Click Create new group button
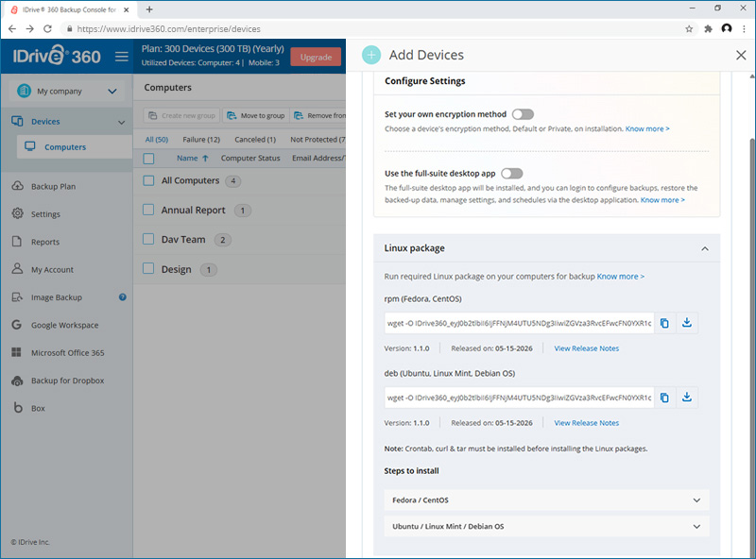 coord(181,115)
